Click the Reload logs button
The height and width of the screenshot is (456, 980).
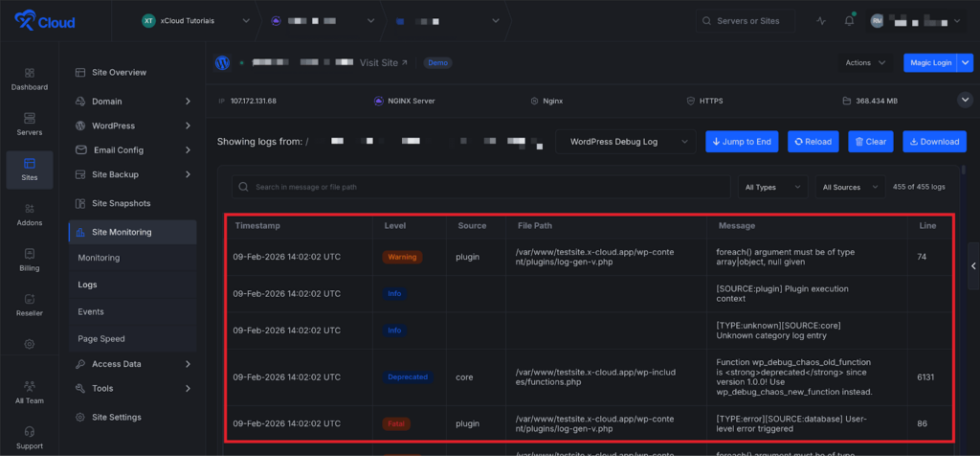(x=813, y=142)
